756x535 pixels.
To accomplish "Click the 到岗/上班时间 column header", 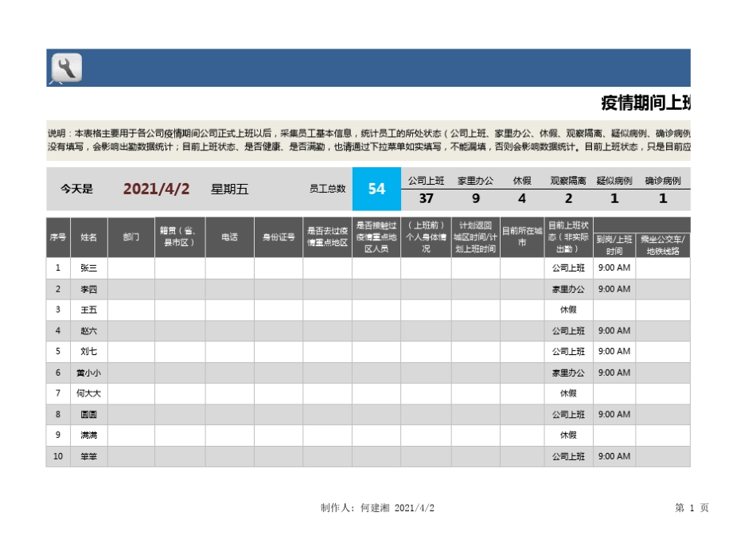I will [614, 245].
